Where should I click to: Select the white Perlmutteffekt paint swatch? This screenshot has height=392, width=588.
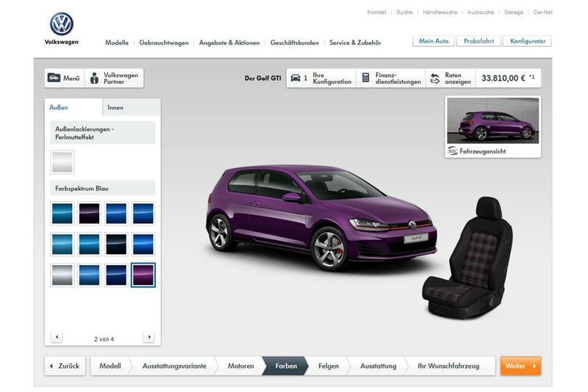(62, 162)
